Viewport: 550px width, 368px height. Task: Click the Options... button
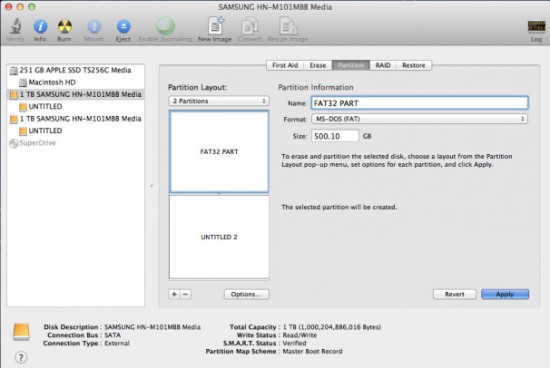[247, 294]
